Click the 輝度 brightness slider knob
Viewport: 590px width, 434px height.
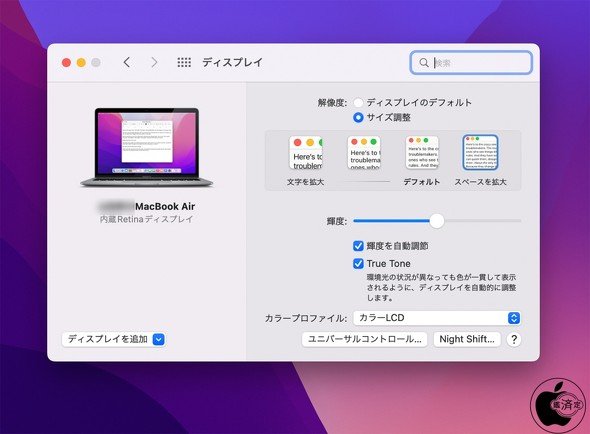click(x=436, y=221)
